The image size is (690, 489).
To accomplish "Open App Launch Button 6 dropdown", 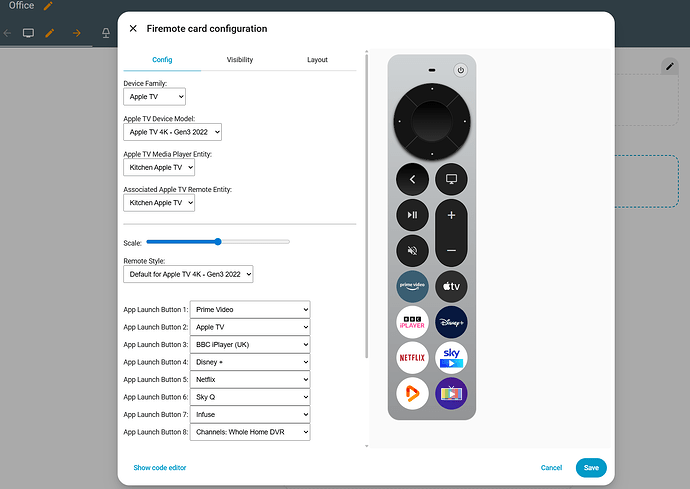I will [x=250, y=397].
